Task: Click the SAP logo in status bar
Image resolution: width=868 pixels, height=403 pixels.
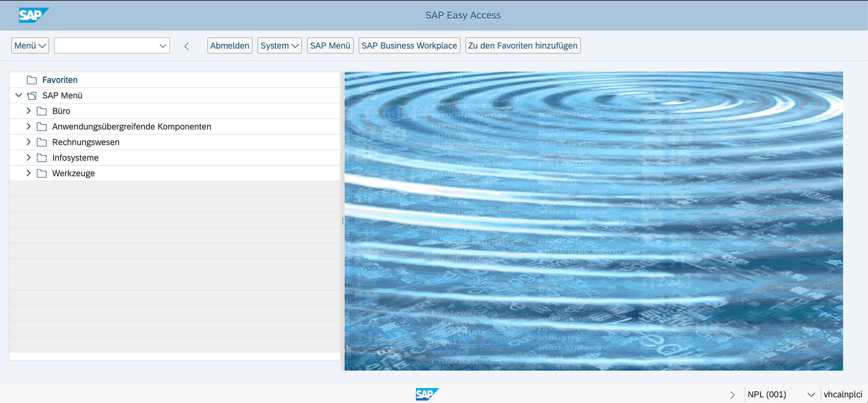Action: (427, 394)
